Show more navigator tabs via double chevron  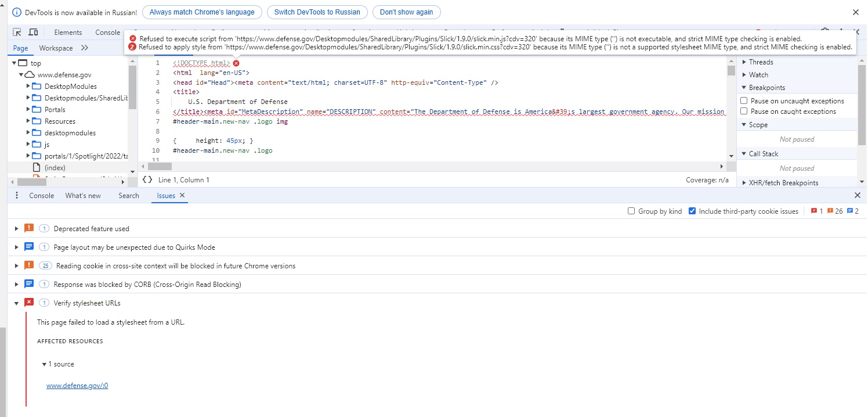tap(85, 48)
